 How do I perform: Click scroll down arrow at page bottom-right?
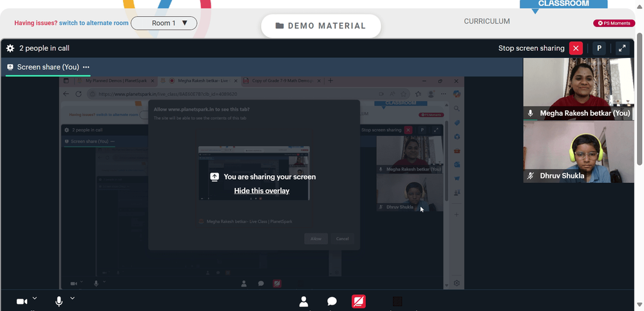[640, 305]
